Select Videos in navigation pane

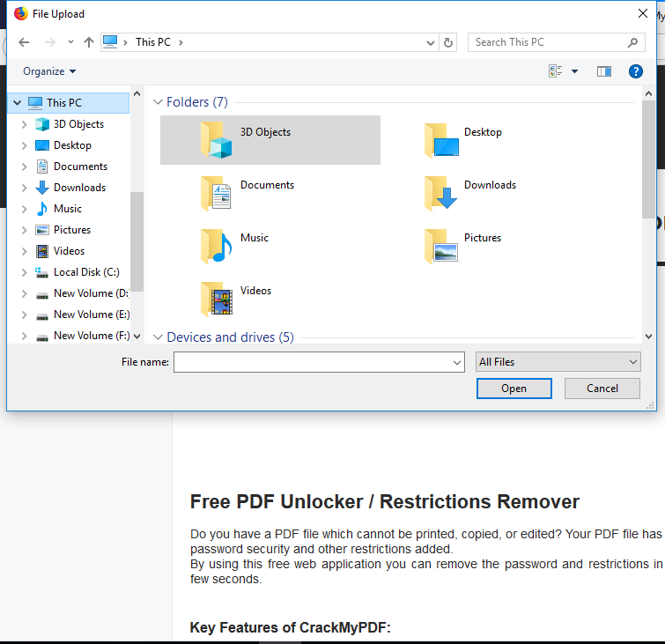(x=69, y=251)
